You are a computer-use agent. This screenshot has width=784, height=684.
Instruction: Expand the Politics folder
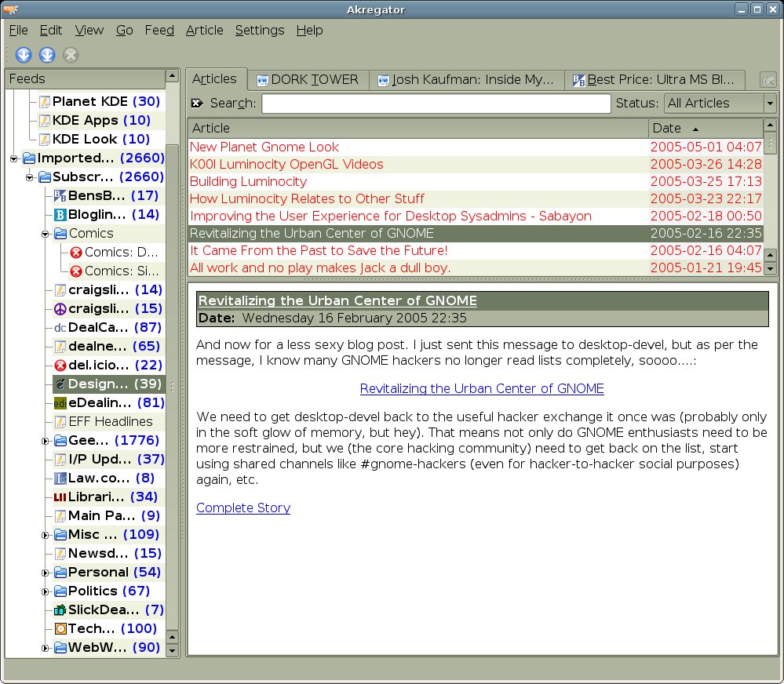pos(46,591)
